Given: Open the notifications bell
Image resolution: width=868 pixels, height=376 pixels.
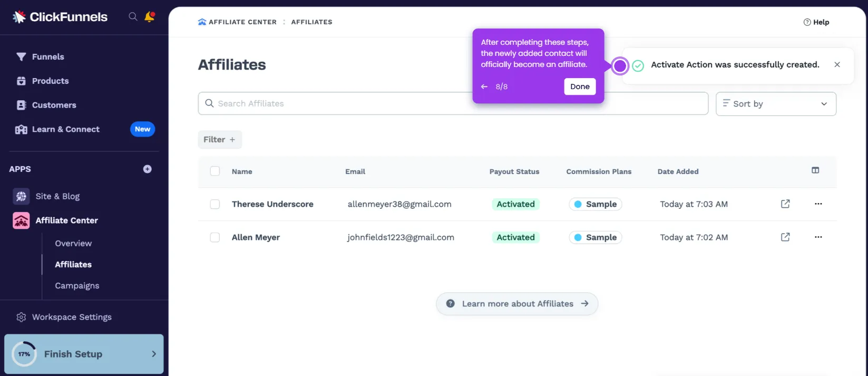Looking at the screenshot, I should 150,17.
